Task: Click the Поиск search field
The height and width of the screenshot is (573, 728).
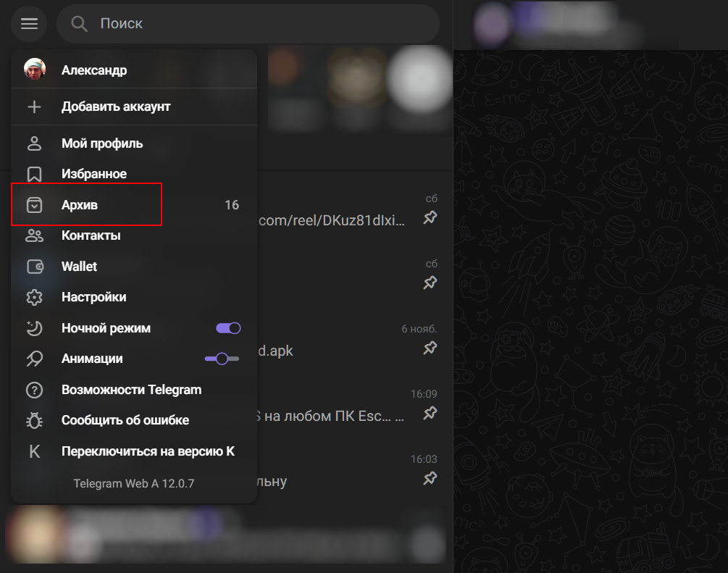Action: point(261,24)
